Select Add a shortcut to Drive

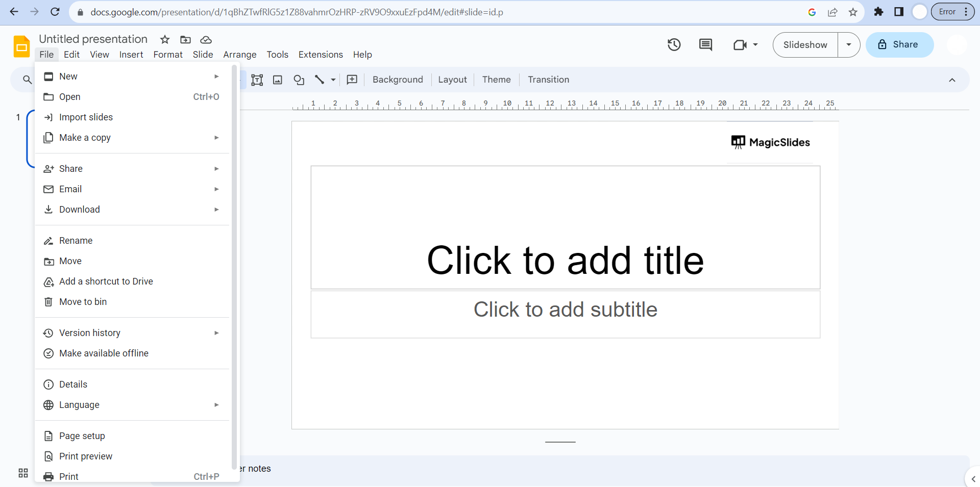(132, 281)
